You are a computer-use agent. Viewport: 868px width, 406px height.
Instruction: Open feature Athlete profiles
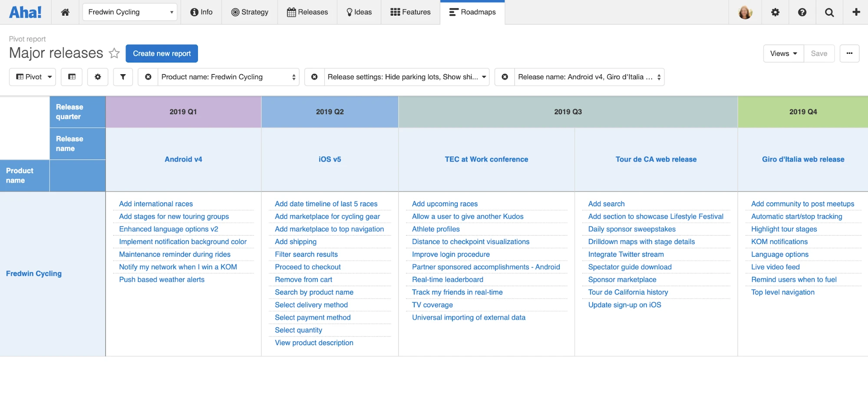436,229
